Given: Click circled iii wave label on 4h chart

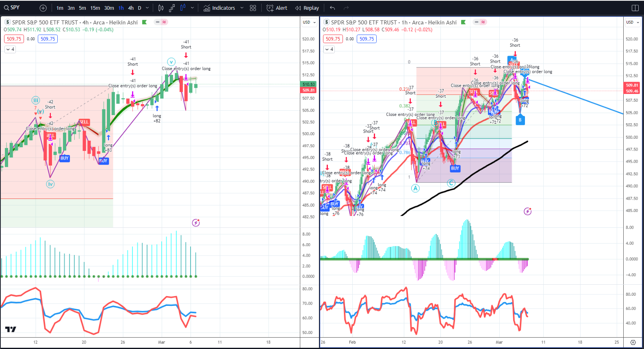Looking at the screenshot, I should point(36,100).
